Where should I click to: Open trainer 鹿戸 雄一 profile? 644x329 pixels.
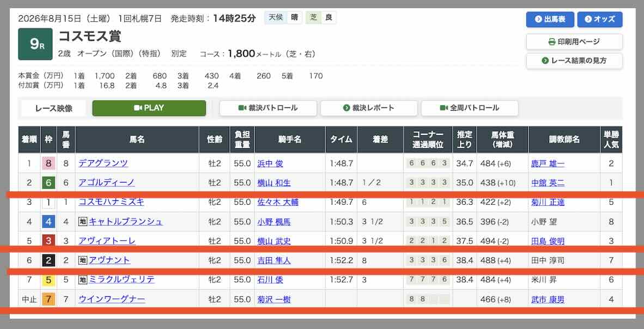[x=548, y=163]
